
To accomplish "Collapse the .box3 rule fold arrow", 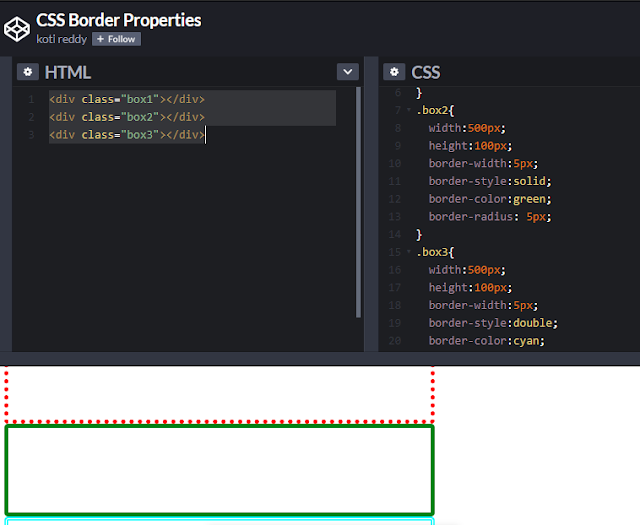I will coord(409,252).
